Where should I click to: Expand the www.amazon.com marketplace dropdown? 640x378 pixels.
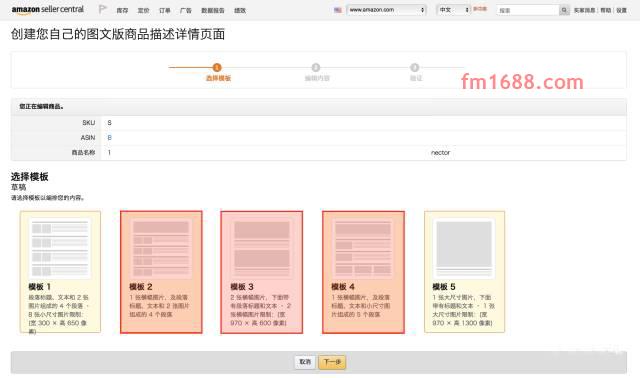tap(387, 10)
